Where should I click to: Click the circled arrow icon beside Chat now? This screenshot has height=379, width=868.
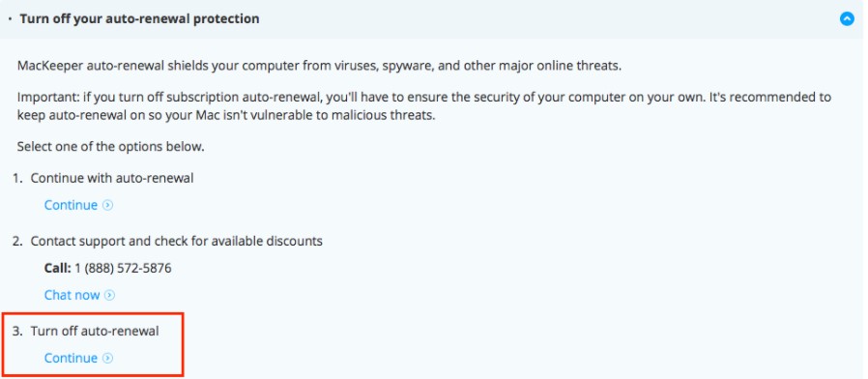(109, 295)
